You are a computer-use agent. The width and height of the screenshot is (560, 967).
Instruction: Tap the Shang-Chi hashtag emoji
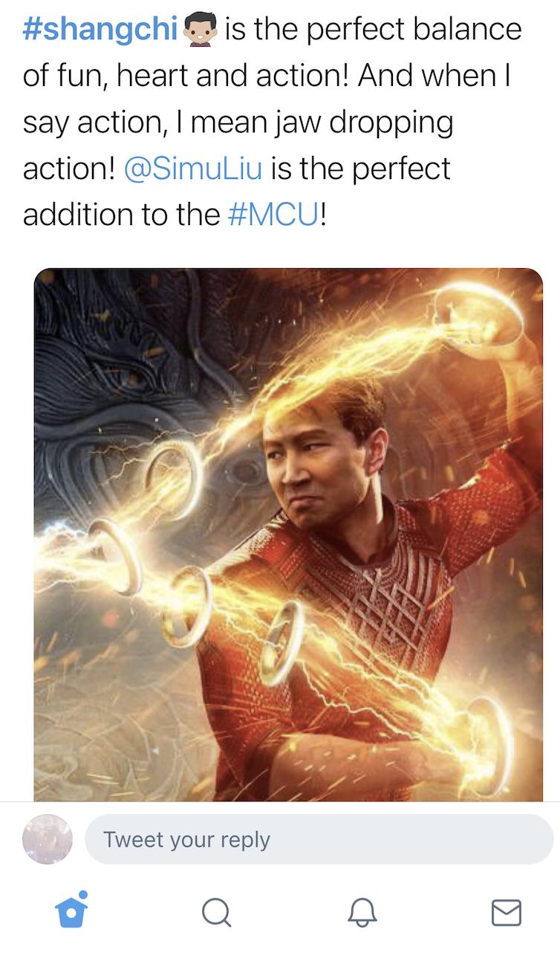click(x=199, y=30)
